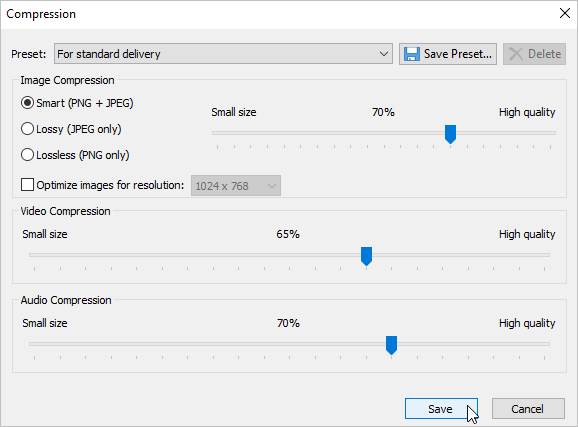Open the Preset dropdown list
Viewport: 578px width, 427px height.
pos(223,54)
